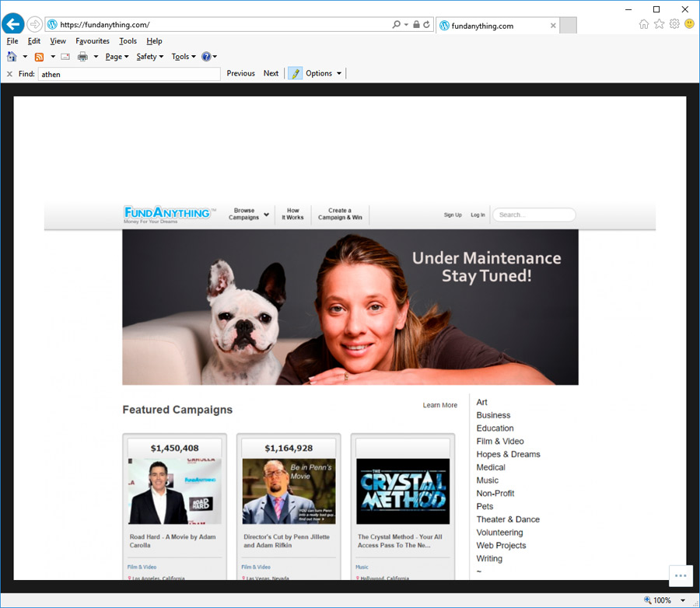Toggle the highlight all matches button

[x=295, y=74]
